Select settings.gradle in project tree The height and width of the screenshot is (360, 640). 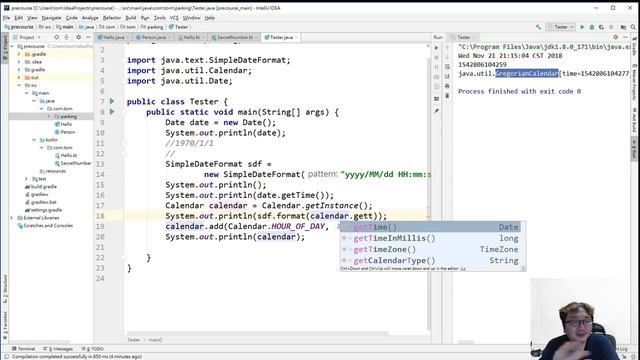pyautogui.click(x=43, y=210)
